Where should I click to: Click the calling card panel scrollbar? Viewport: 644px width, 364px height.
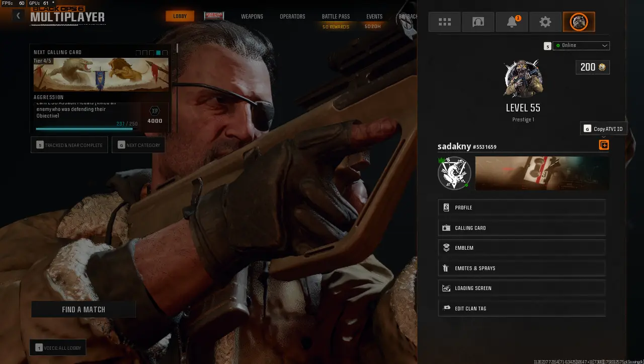(x=177, y=48)
